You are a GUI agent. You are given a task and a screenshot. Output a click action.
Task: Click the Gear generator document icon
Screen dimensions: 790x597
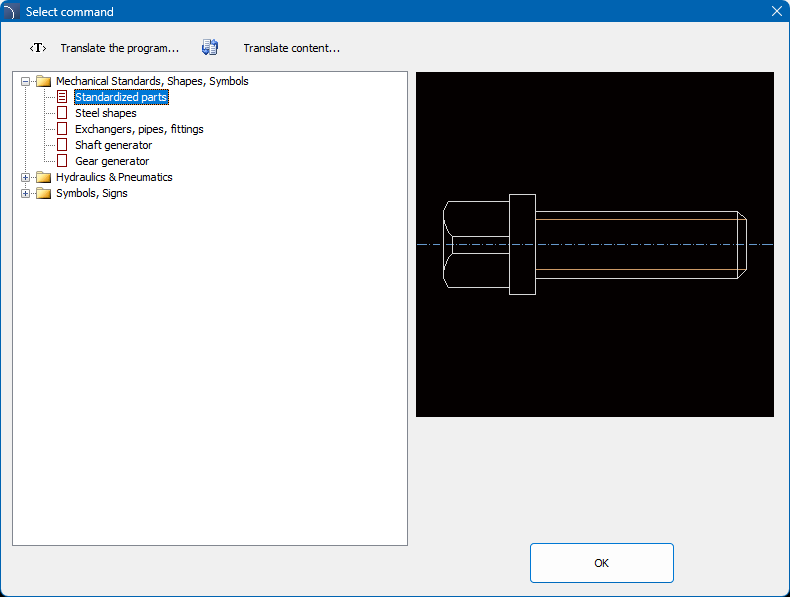click(x=62, y=161)
